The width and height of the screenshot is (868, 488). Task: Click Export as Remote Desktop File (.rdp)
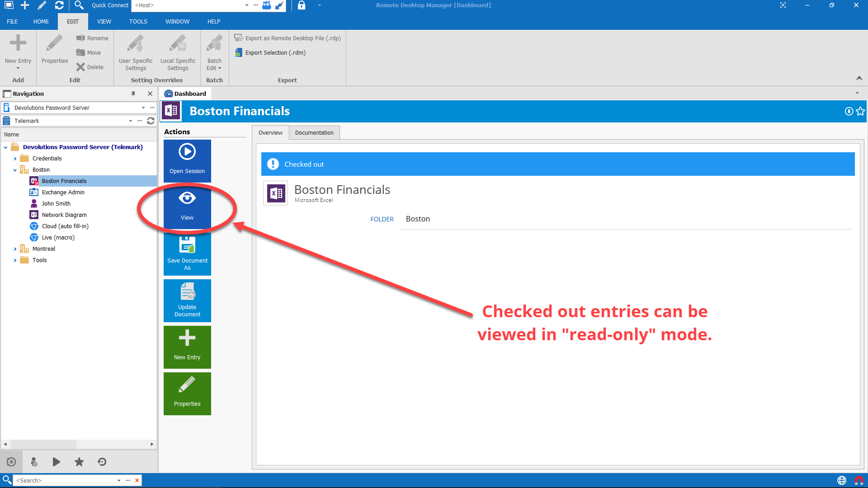click(288, 38)
